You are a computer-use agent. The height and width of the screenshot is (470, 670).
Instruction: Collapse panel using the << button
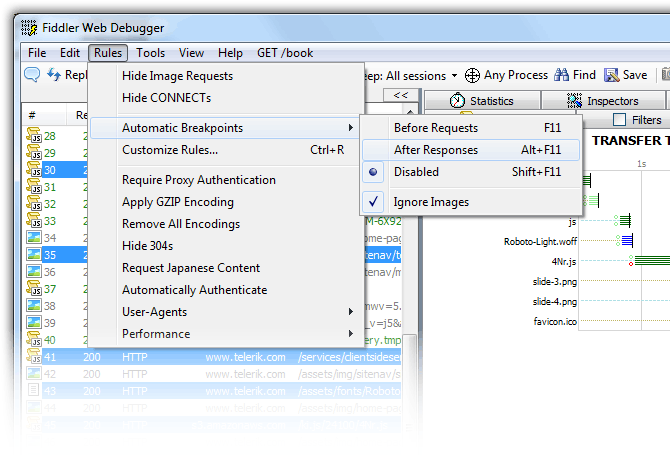point(401,95)
